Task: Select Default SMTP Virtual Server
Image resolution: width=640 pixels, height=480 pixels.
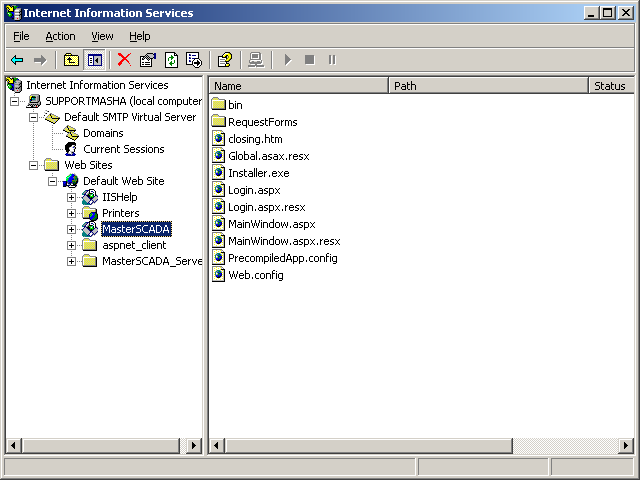Action: pyautogui.click(x=130, y=117)
